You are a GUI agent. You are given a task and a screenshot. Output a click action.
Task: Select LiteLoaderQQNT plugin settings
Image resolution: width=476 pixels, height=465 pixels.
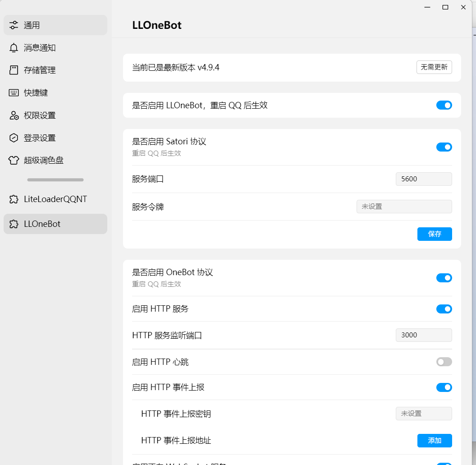(x=55, y=199)
